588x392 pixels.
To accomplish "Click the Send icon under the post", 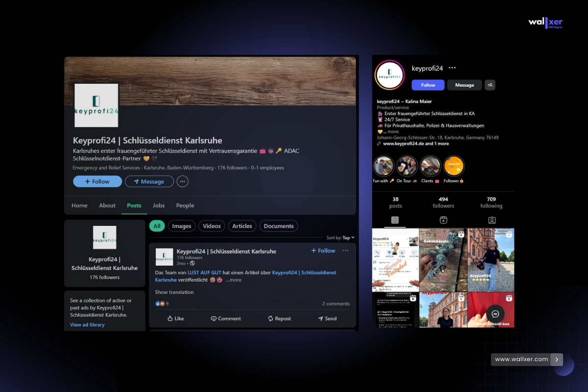I will point(320,318).
